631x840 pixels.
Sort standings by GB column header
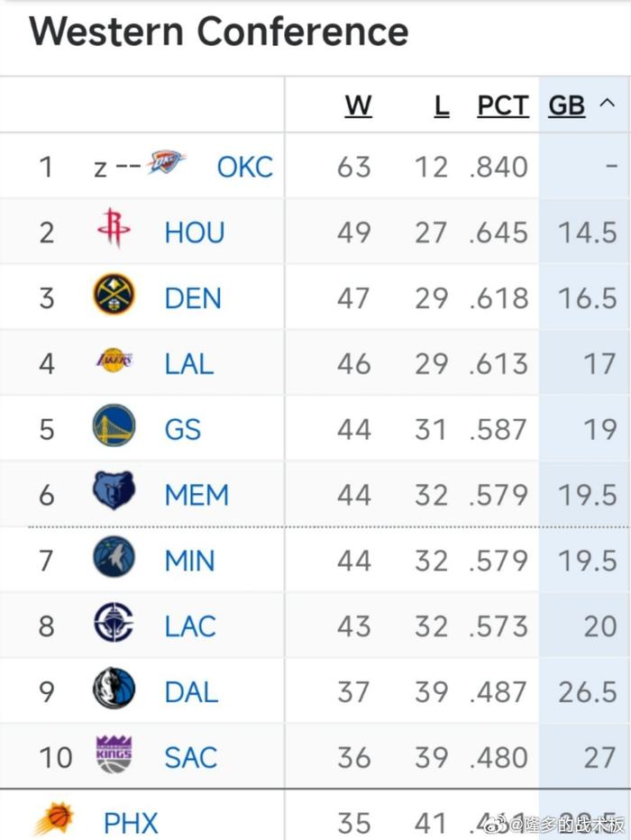[566, 106]
